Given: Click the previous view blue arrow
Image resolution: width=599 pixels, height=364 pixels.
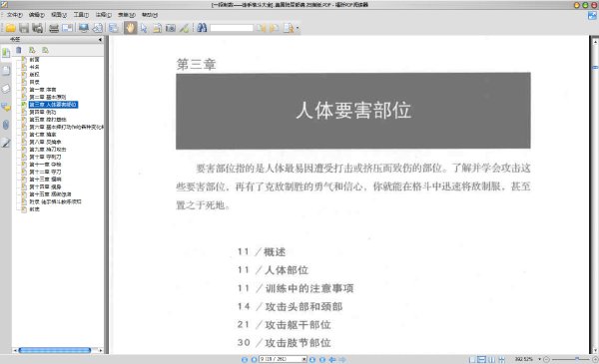Looking at the screenshot, I should [332, 359].
